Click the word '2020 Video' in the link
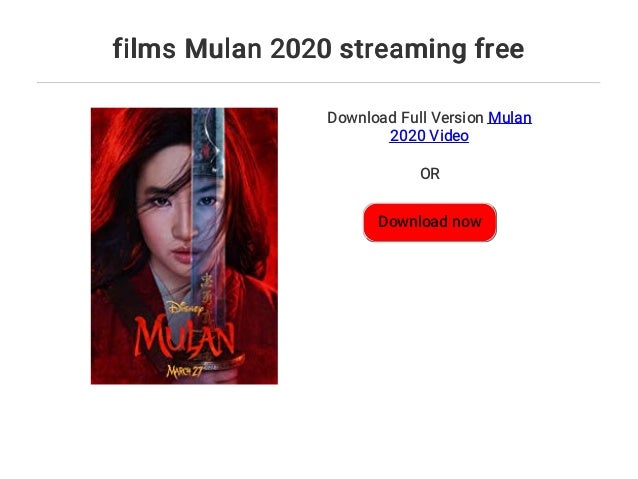638x479 pixels. pyautogui.click(x=429, y=136)
